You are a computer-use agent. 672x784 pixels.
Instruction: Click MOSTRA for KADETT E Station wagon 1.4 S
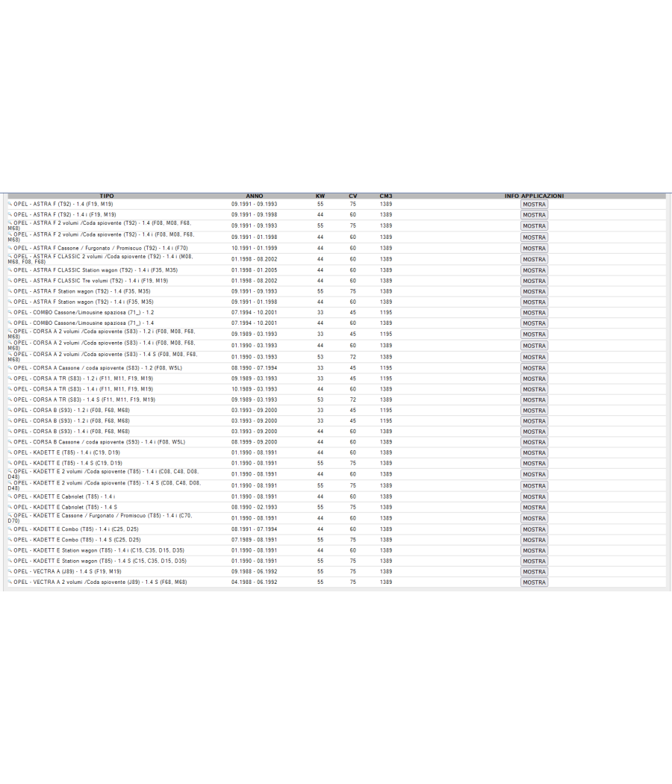pyautogui.click(x=534, y=561)
